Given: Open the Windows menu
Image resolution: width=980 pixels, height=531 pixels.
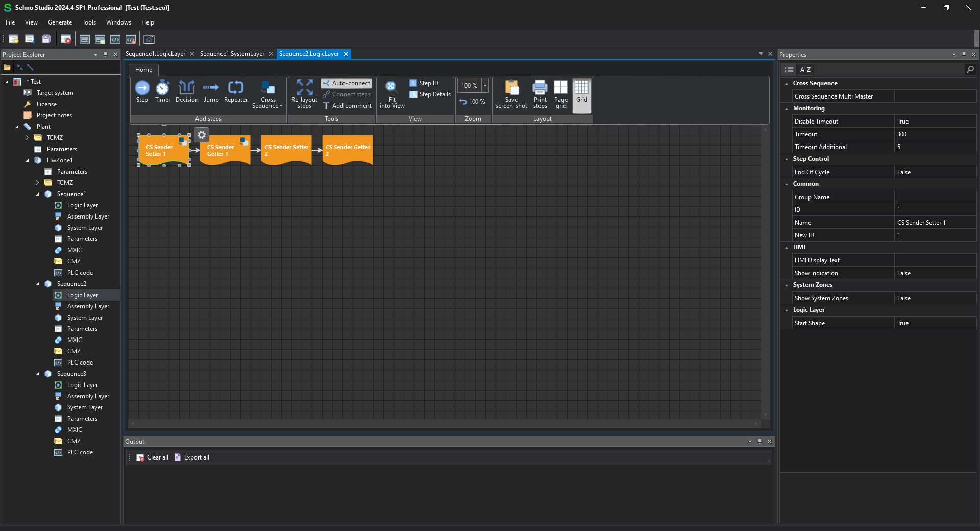Looking at the screenshot, I should (x=118, y=22).
